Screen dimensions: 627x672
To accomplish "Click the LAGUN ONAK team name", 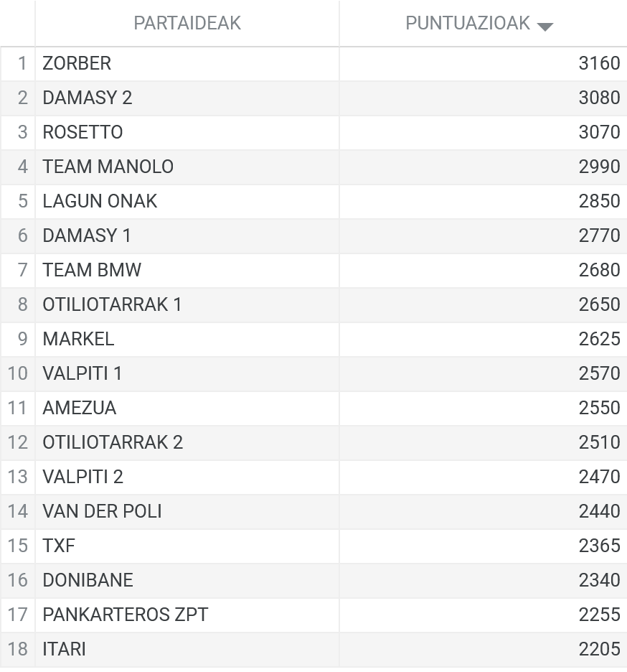I will (100, 201).
